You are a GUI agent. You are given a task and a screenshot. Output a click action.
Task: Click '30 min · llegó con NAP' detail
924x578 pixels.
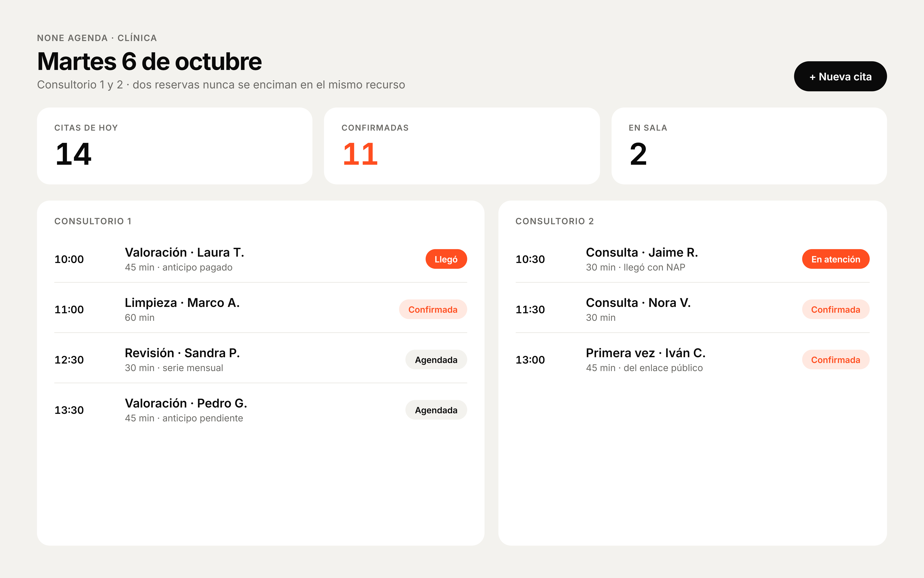point(635,267)
